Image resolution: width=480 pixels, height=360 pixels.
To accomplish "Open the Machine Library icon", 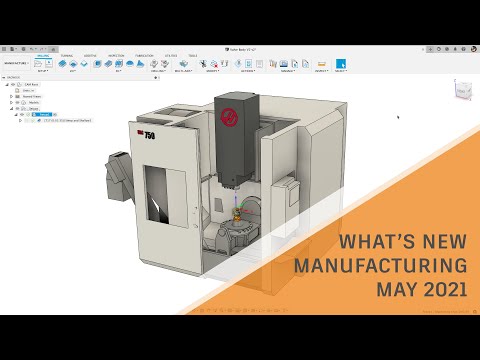I will pos(284,63).
